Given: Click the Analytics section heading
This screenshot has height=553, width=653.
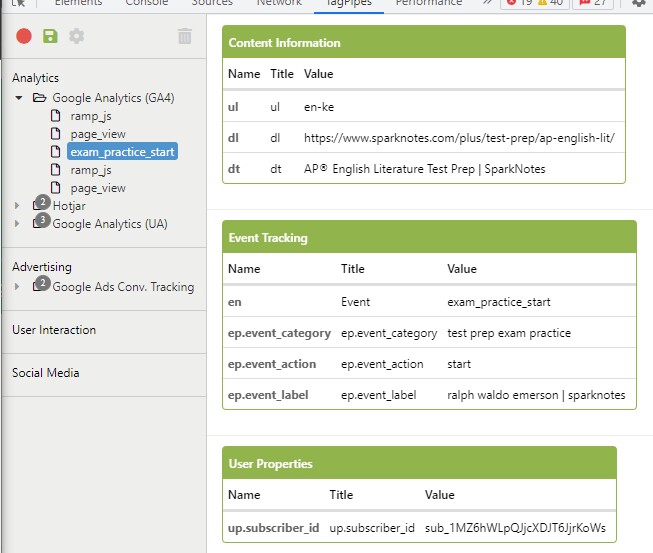Looking at the screenshot, I should click(x=35, y=78).
